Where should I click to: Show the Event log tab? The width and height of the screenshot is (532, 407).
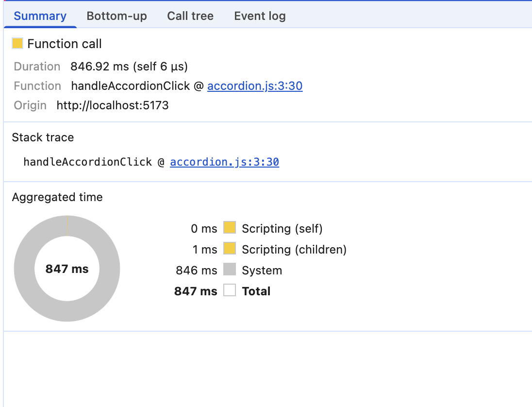tap(260, 16)
